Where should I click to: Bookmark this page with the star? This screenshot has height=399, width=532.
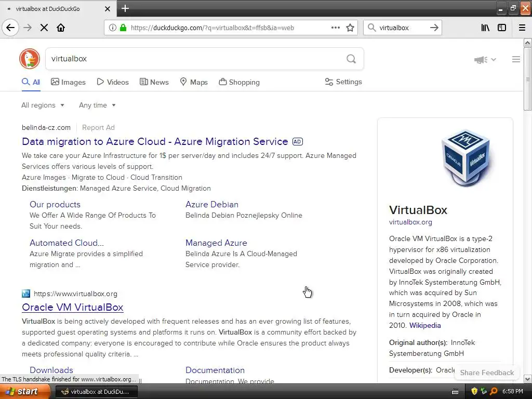tap(350, 28)
